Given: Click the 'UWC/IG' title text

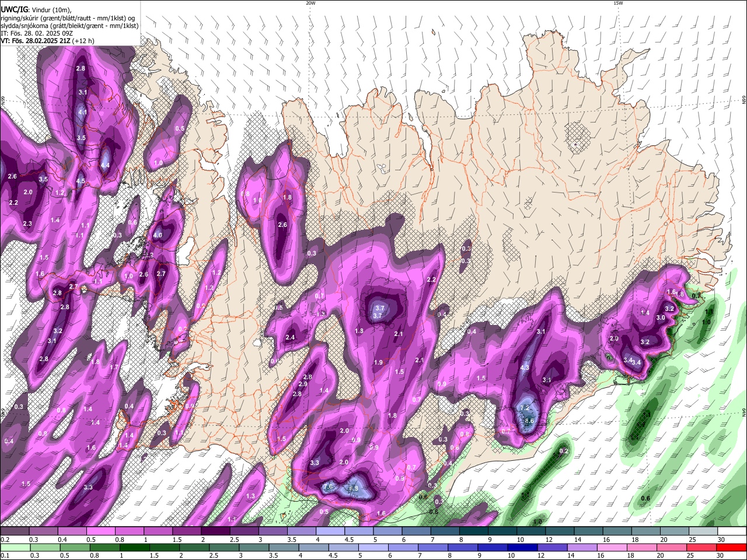Looking at the screenshot, I should point(13,9).
